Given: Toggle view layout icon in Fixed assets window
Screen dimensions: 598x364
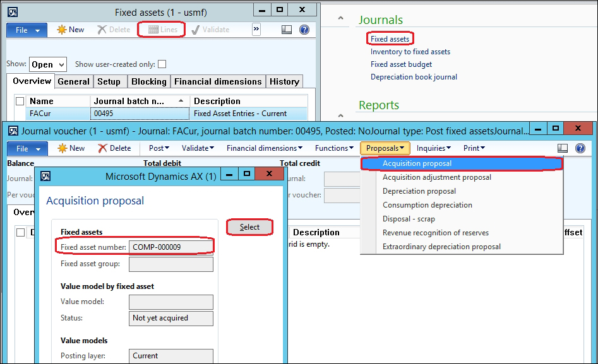Looking at the screenshot, I should [287, 30].
